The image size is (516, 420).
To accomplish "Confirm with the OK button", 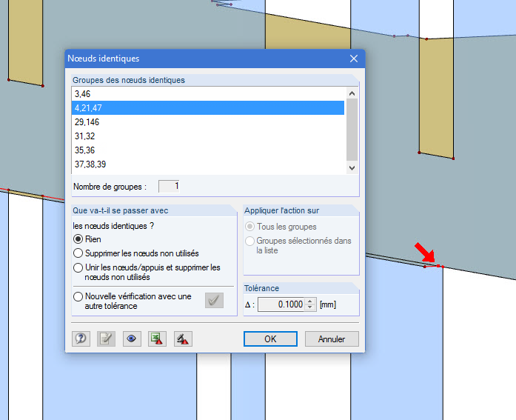I will [x=270, y=339].
